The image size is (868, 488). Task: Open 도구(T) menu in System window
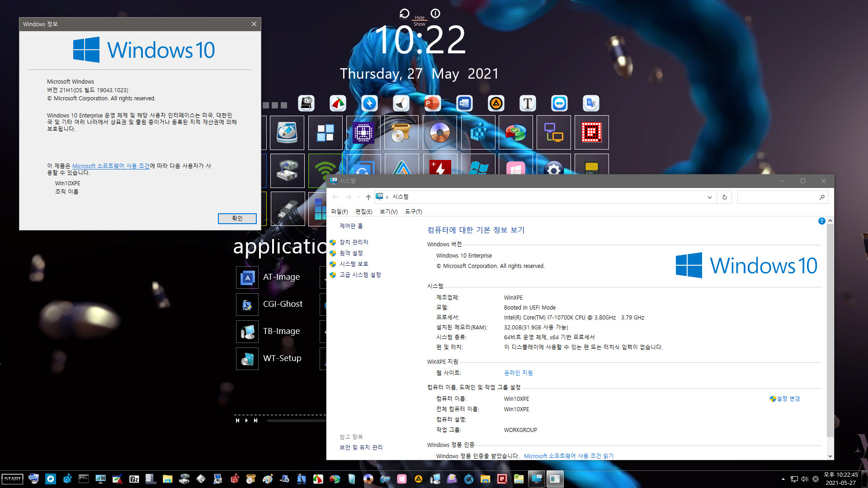click(x=414, y=211)
